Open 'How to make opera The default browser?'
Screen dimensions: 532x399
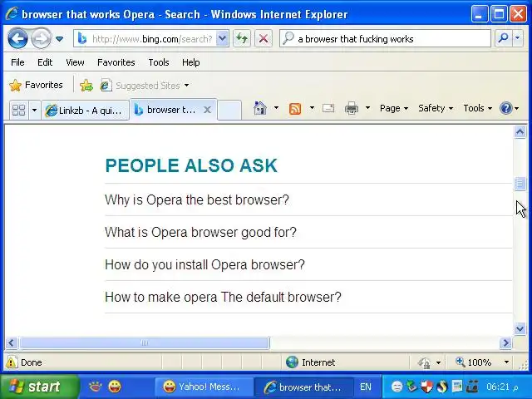click(223, 297)
